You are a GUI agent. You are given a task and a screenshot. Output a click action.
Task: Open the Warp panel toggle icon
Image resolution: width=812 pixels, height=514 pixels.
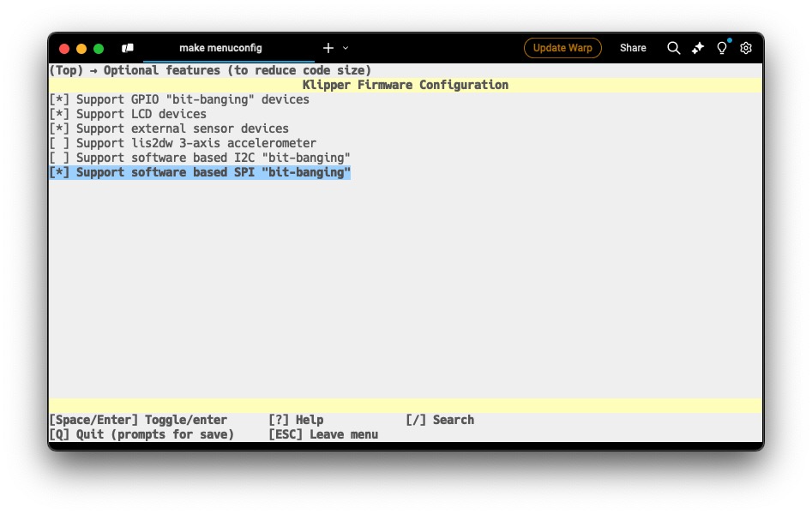pyautogui.click(x=128, y=48)
